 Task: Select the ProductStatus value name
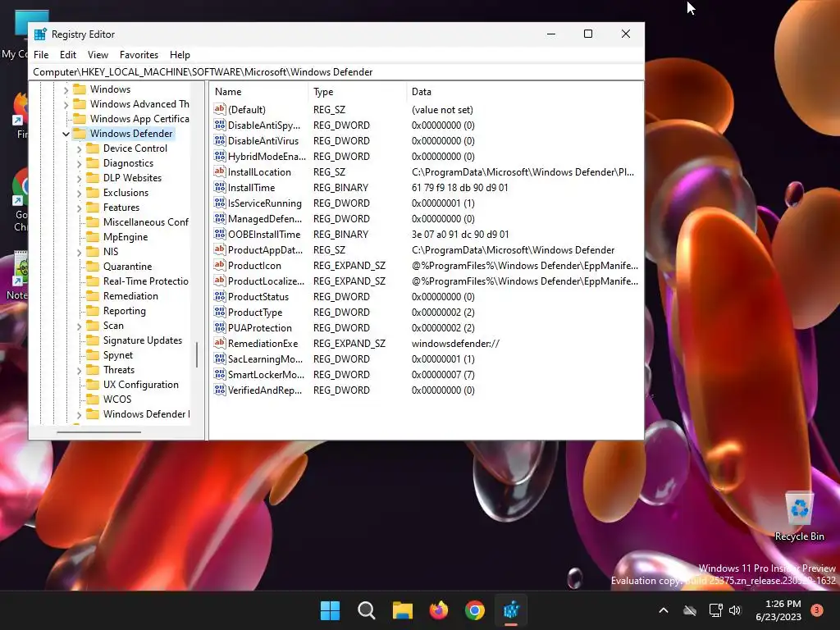coord(258,296)
